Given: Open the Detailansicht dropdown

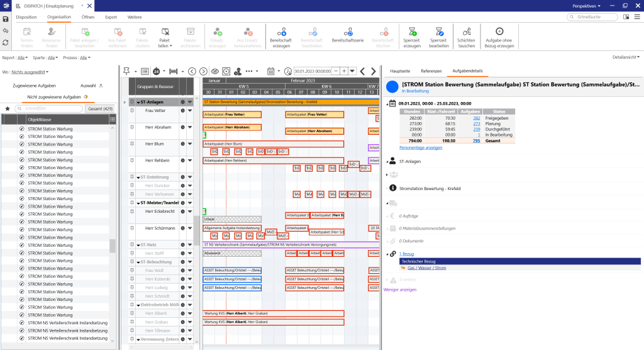Looking at the screenshot, I should (x=625, y=57).
